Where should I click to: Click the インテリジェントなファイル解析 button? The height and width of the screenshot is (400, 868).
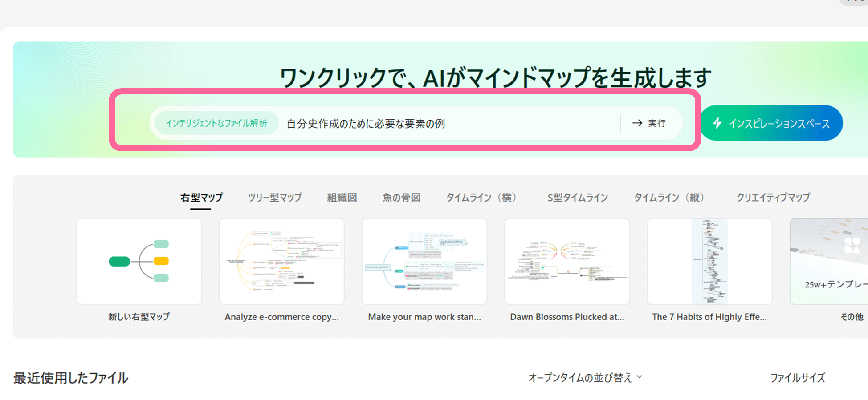216,123
